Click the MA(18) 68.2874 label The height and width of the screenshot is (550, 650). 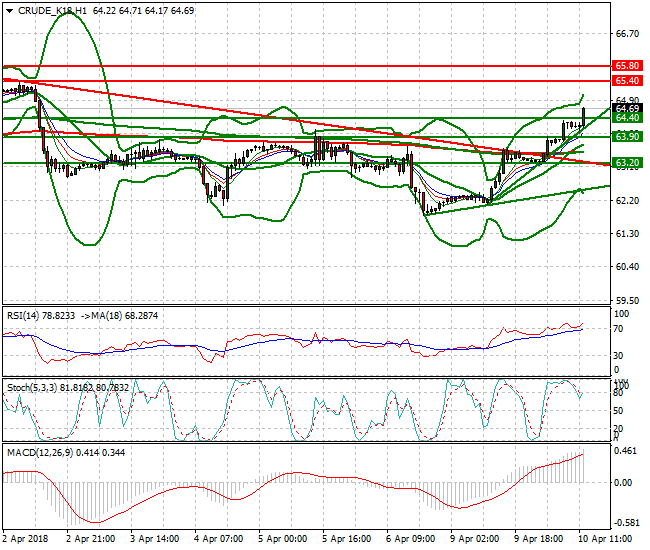124,316
